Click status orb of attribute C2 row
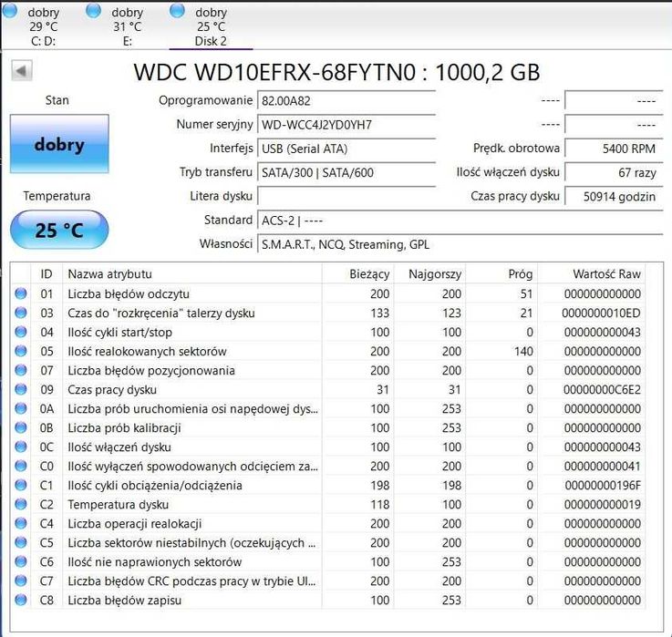Image resolution: width=672 pixels, height=637 pixels. tap(21, 504)
